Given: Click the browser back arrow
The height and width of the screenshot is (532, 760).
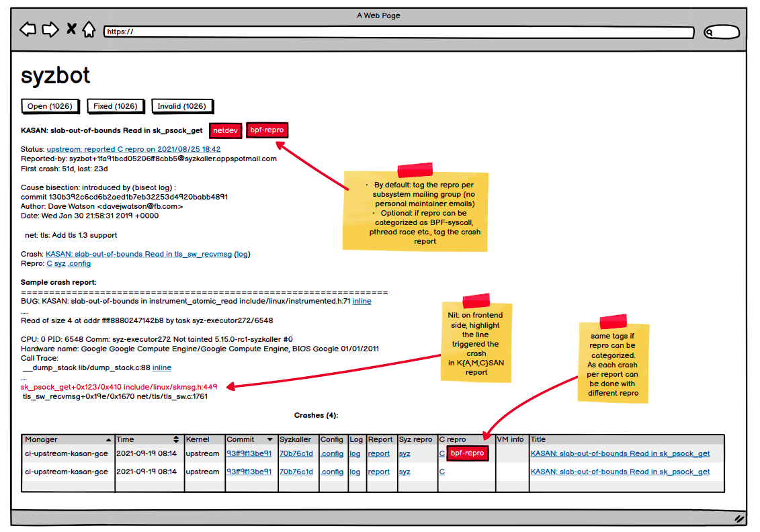Looking at the screenshot, I should pos(28,30).
